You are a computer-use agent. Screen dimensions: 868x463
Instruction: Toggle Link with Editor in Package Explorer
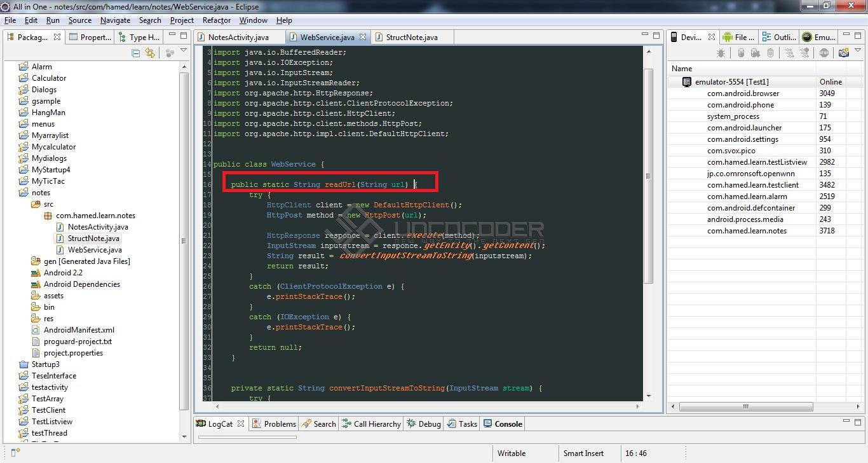point(150,53)
